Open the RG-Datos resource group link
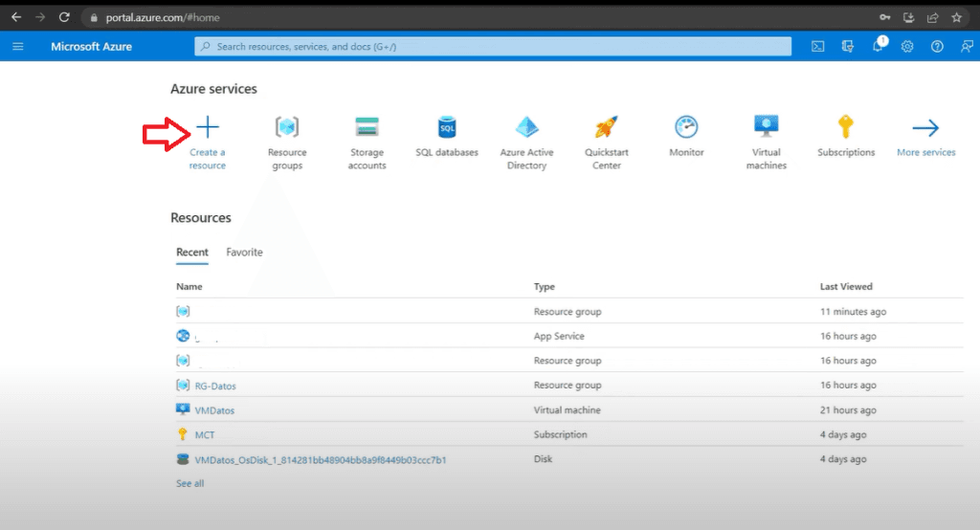The width and height of the screenshot is (980, 530). (x=215, y=386)
